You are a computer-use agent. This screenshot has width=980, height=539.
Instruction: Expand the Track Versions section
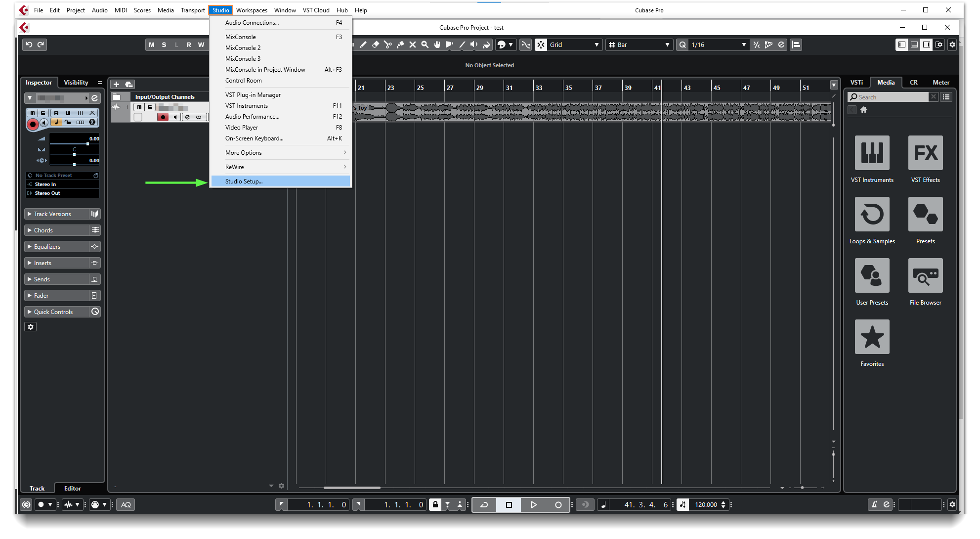click(56, 214)
